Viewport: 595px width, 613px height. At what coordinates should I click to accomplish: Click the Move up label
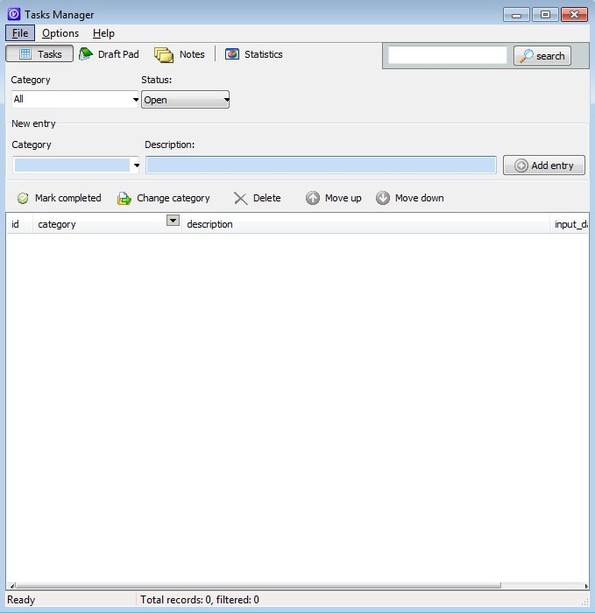coord(343,198)
